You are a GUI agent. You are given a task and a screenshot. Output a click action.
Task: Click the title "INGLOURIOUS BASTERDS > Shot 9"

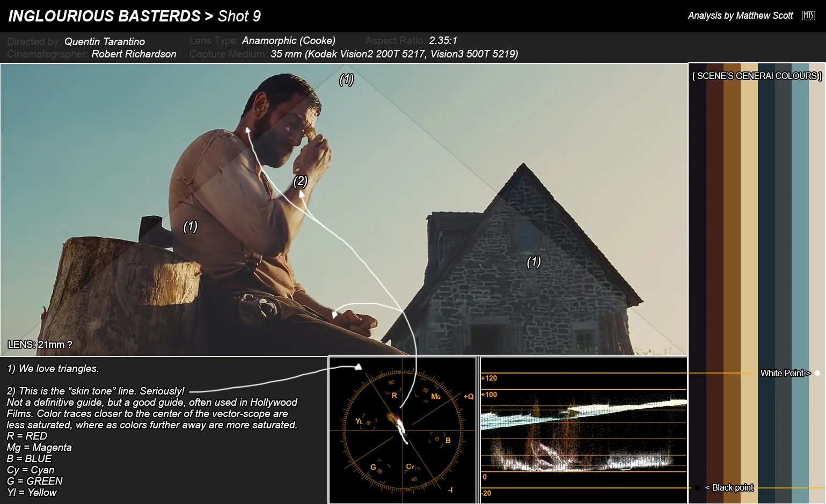point(134,16)
